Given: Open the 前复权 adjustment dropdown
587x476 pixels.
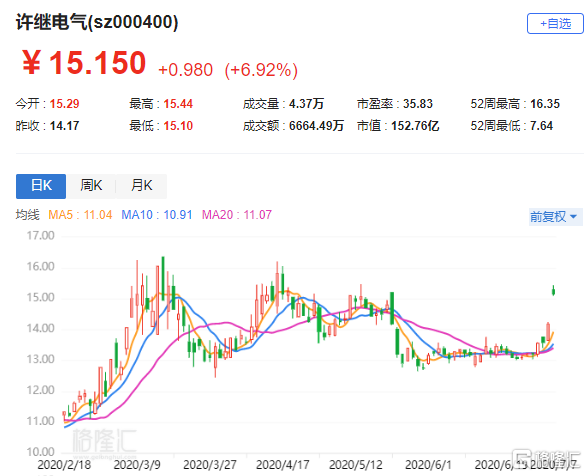Looking at the screenshot, I should coord(556,217).
